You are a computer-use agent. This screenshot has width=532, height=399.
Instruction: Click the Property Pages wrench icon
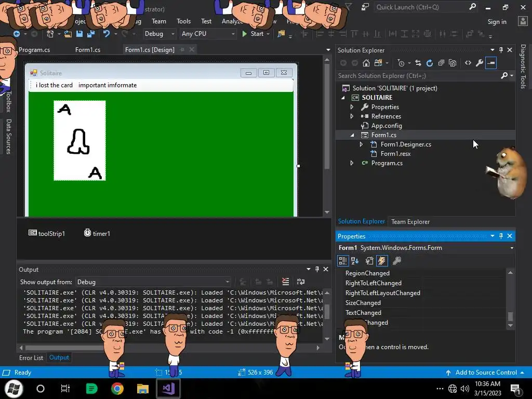(396, 261)
